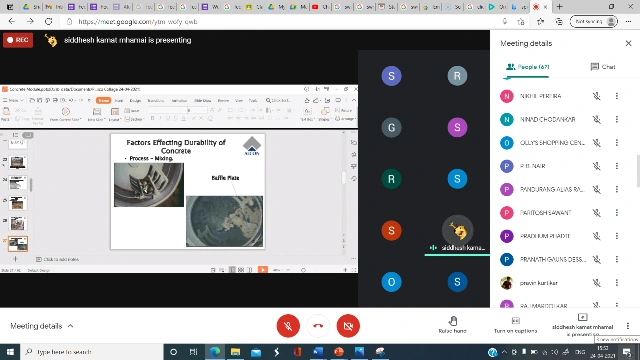This screenshot has height=360, width=640.
Task: Go forward in the browser
Action: tap(30, 21)
